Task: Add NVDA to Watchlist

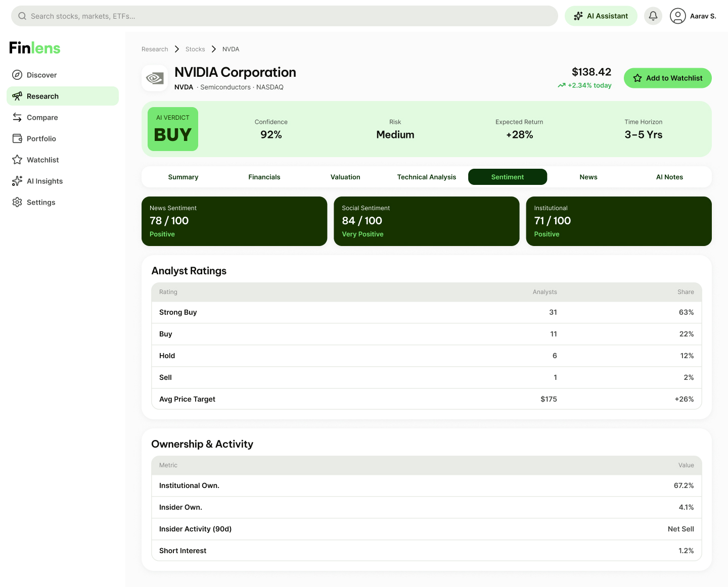Action: tap(668, 78)
